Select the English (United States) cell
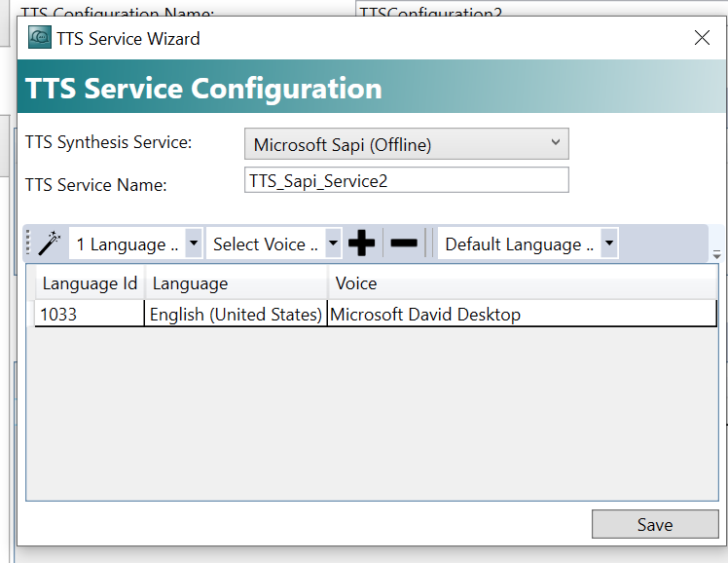The height and width of the screenshot is (563, 728). pyautogui.click(x=236, y=315)
